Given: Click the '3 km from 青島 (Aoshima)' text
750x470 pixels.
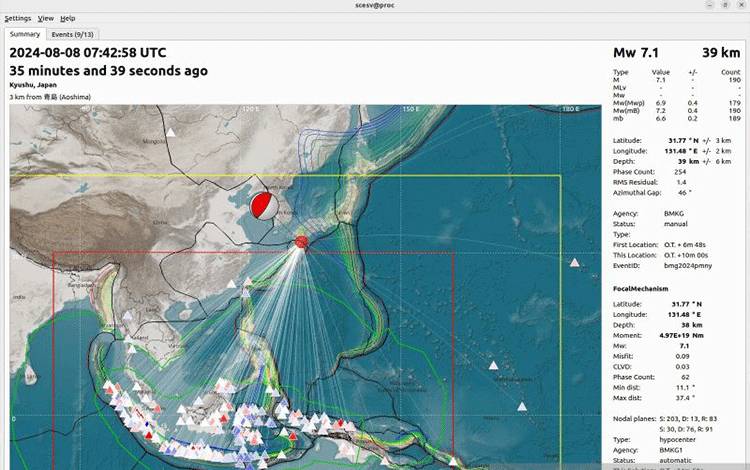Looking at the screenshot, I should 50,97.
